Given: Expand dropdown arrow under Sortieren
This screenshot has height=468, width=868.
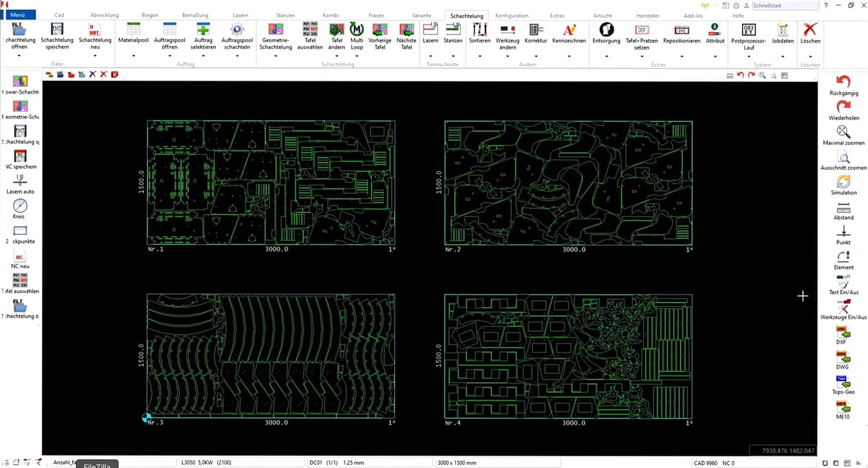Looking at the screenshot, I should (480, 56).
